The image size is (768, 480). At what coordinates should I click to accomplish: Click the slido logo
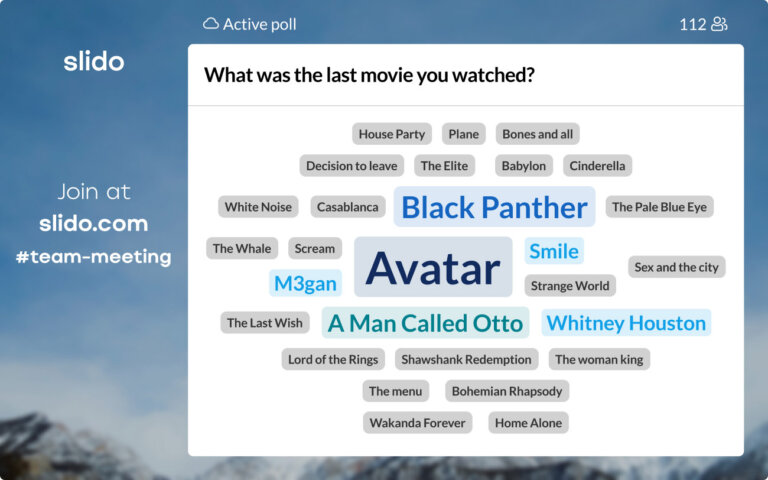coord(94,61)
